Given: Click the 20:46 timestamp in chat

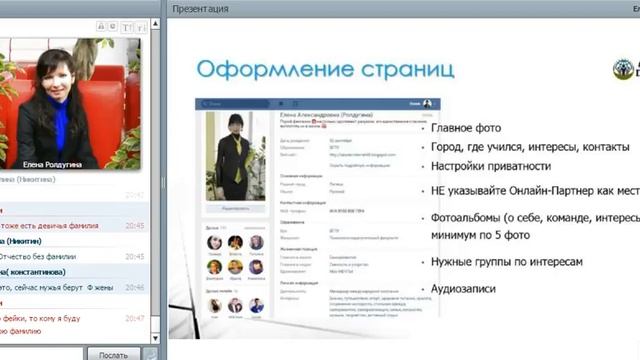Looking at the screenshot, I should [x=135, y=288].
